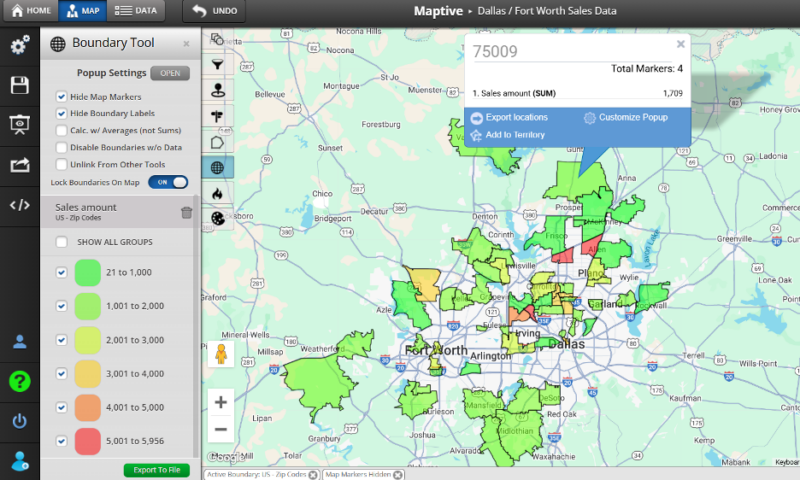Select the filter funnel tool
This screenshot has height=480, width=800.
(x=217, y=64)
